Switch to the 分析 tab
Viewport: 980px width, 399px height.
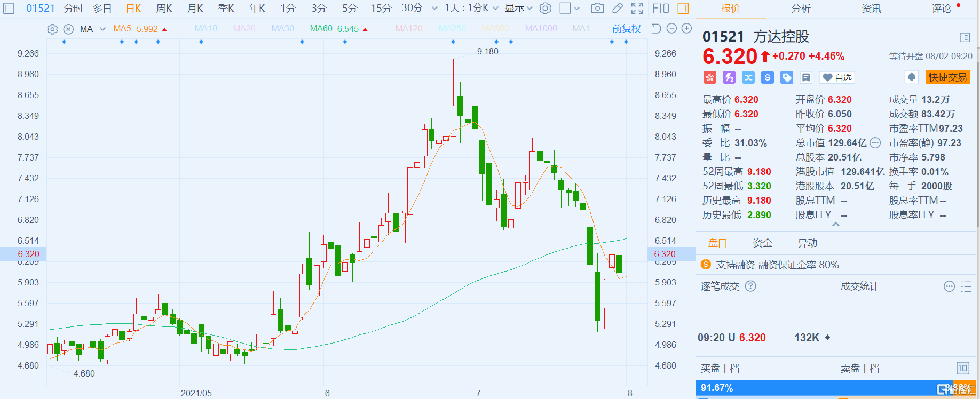[x=801, y=9]
